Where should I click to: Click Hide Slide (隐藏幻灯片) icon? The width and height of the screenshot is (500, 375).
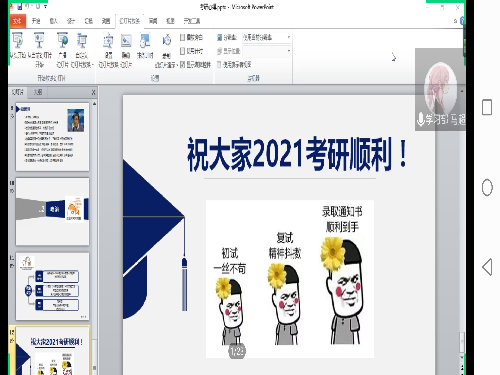[126, 49]
